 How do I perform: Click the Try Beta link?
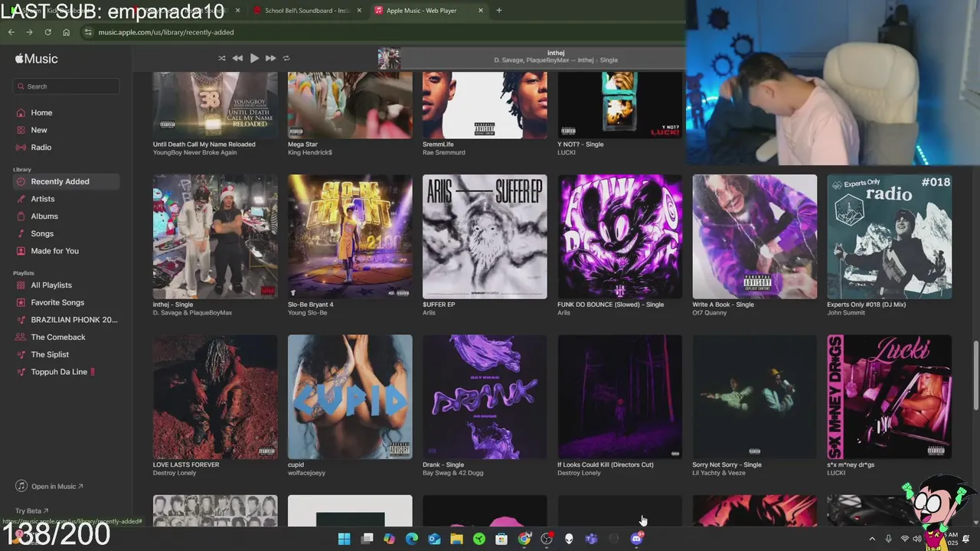point(31,511)
